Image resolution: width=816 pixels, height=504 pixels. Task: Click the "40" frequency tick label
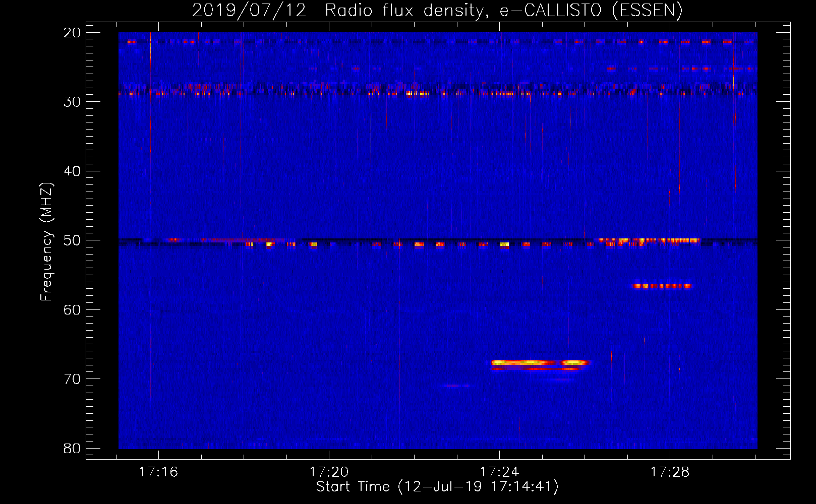click(72, 171)
